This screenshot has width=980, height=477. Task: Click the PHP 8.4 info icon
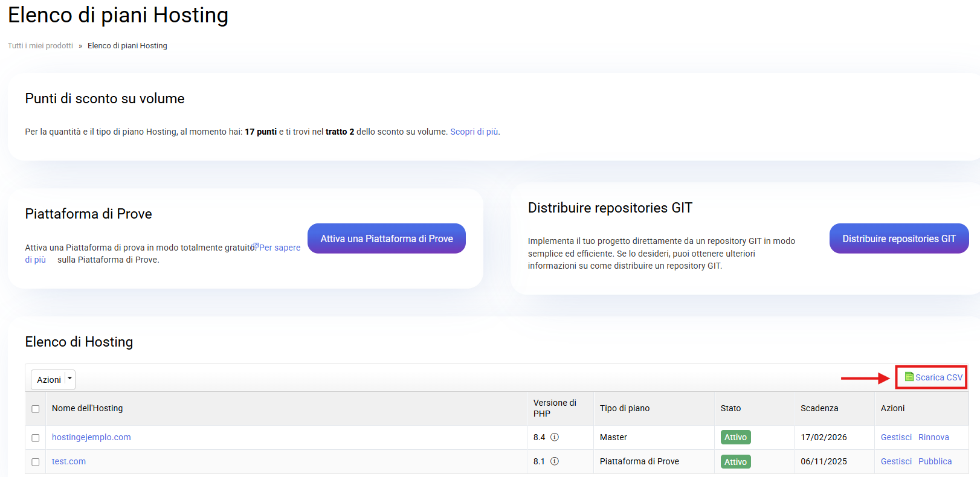[554, 437]
